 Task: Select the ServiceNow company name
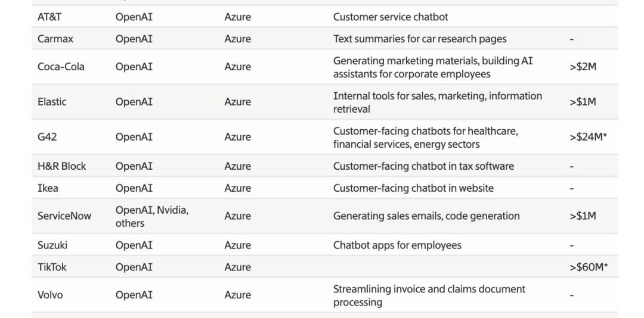click(x=64, y=216)
